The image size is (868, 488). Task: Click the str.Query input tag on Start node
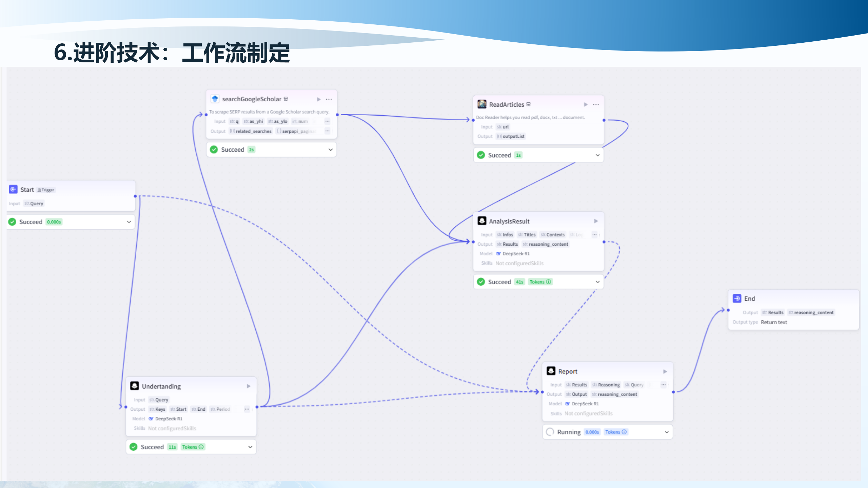click(x=34, y=203)
